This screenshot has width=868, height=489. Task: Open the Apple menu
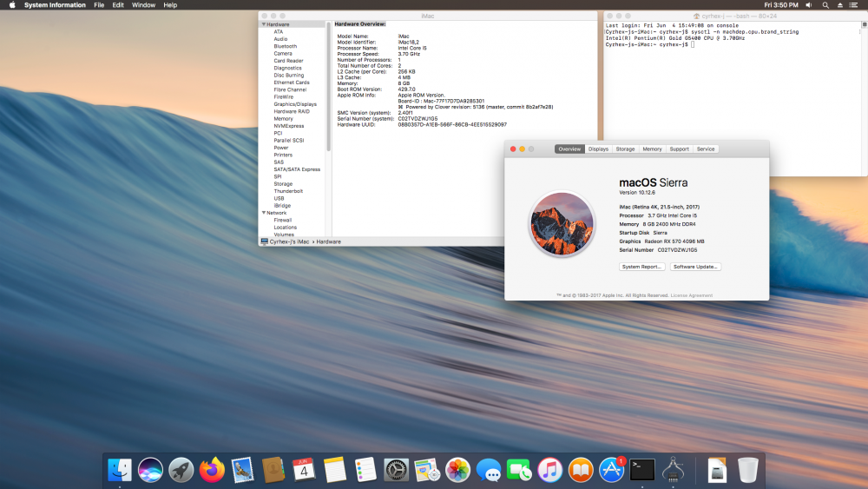[x=12, y=5]
